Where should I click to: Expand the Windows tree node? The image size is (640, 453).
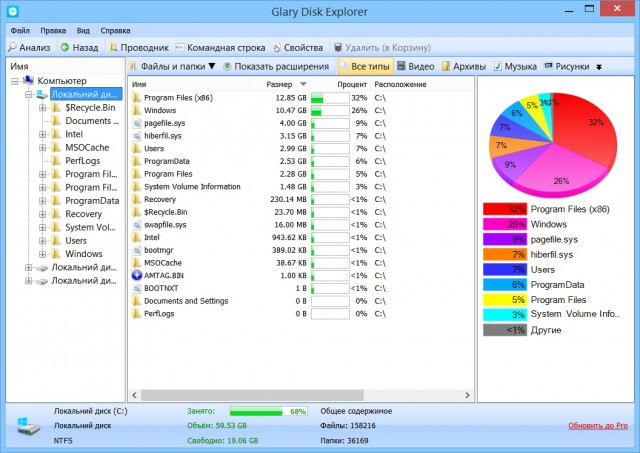[x=42, y=254]
